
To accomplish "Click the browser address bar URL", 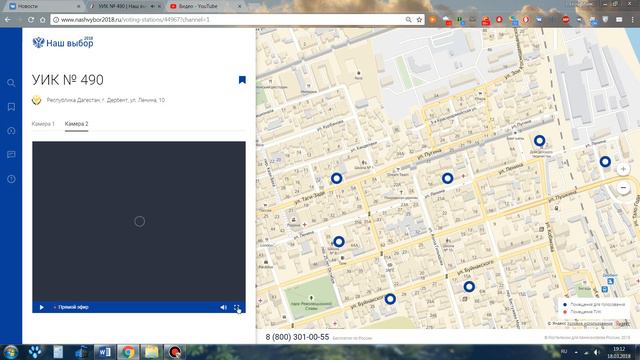I will coord(135,20).
